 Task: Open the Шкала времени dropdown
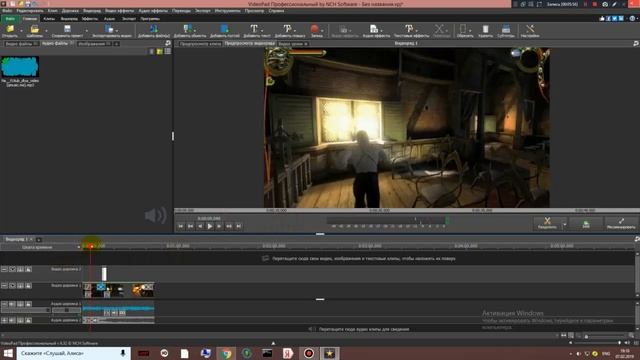click(78, 247)
